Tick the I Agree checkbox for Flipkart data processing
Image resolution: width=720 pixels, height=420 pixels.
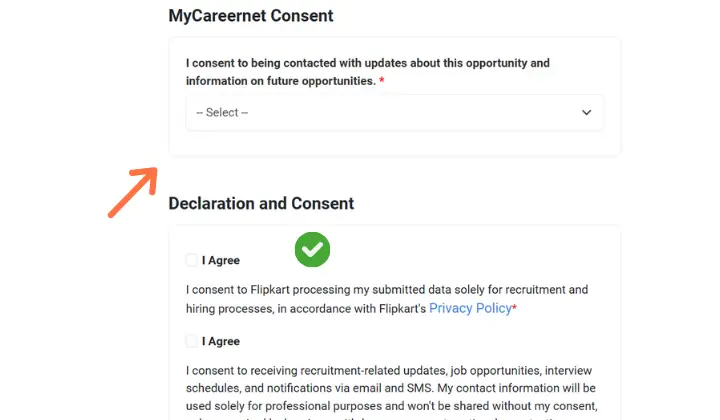191,260
